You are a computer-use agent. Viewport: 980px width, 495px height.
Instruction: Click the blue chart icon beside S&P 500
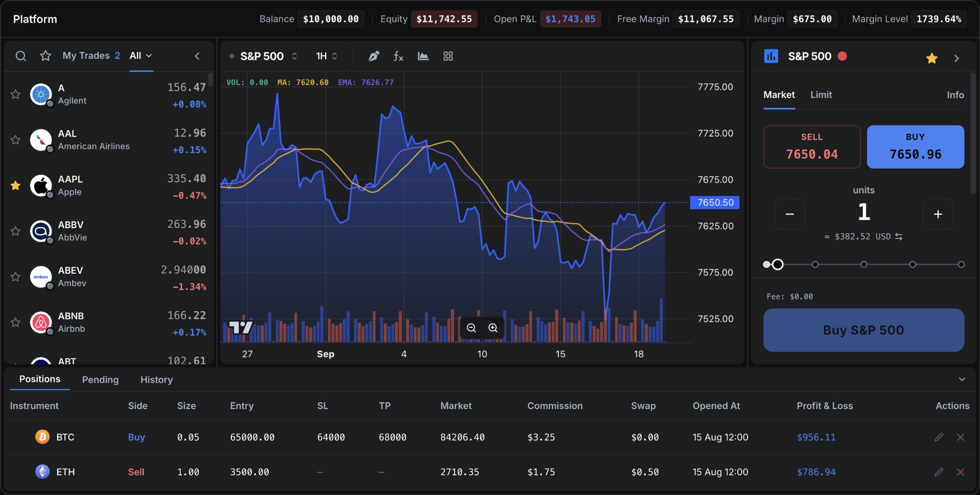[771, 56]
